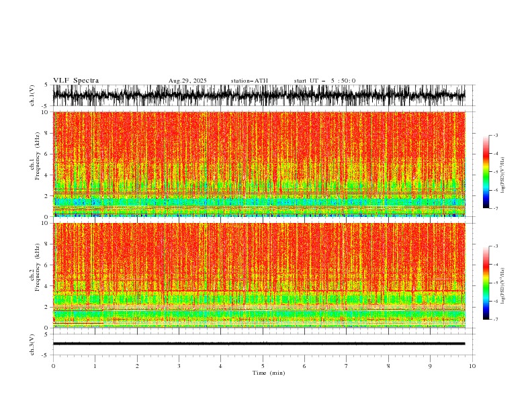
Task: Click the 'VLF Spectra' title text
Action: (76, 81)
